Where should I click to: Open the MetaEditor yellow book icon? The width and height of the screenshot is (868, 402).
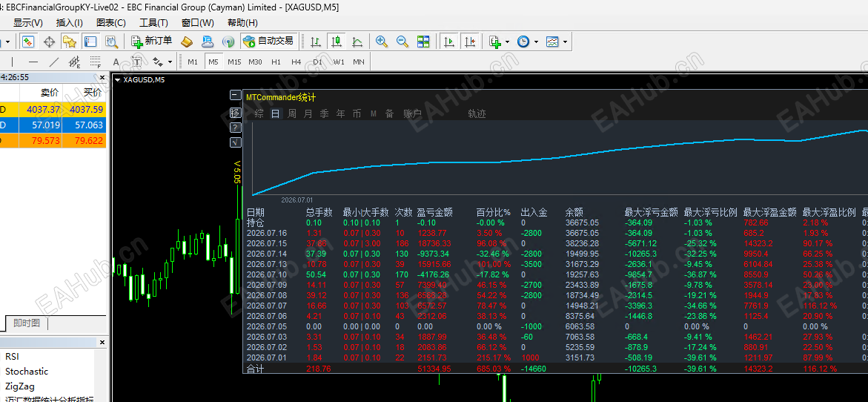point(187,42)
